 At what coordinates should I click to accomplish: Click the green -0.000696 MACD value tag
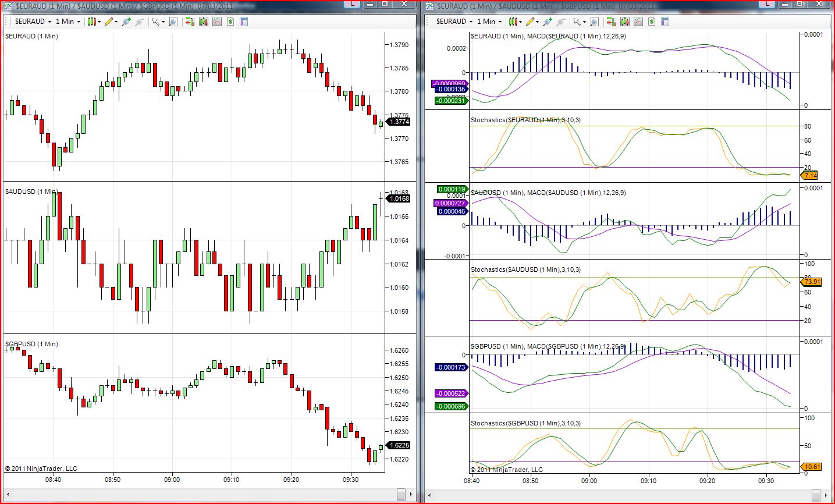point(451,406)
